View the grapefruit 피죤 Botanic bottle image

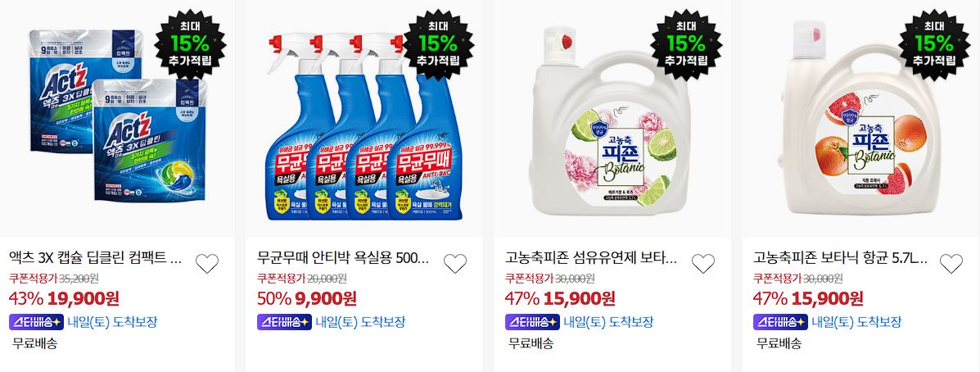tap(860, 119)
